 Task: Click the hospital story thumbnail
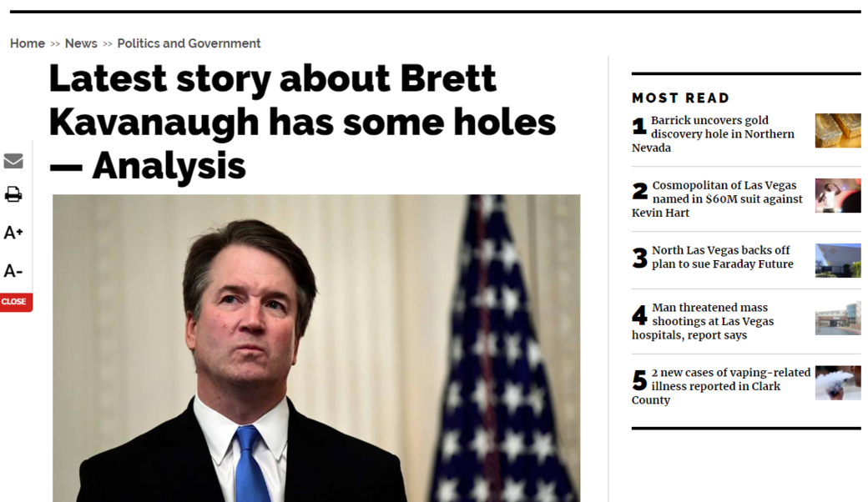click(x=837, y=319)
